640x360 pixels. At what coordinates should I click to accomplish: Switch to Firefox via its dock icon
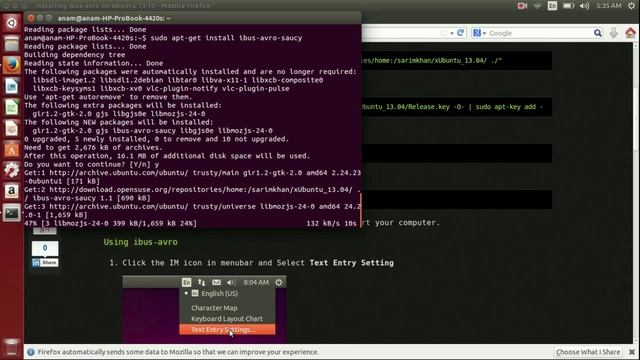point(11,64)
